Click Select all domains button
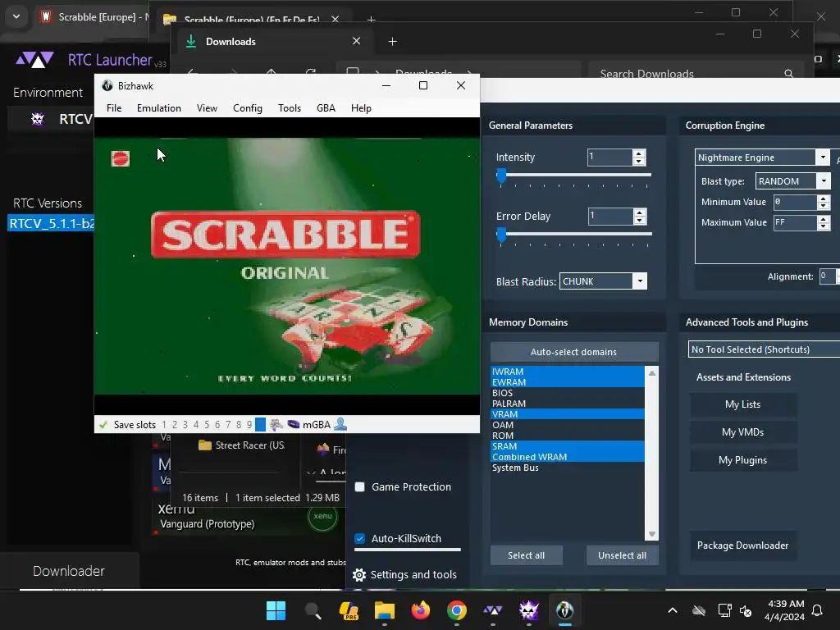 [527, 555]
